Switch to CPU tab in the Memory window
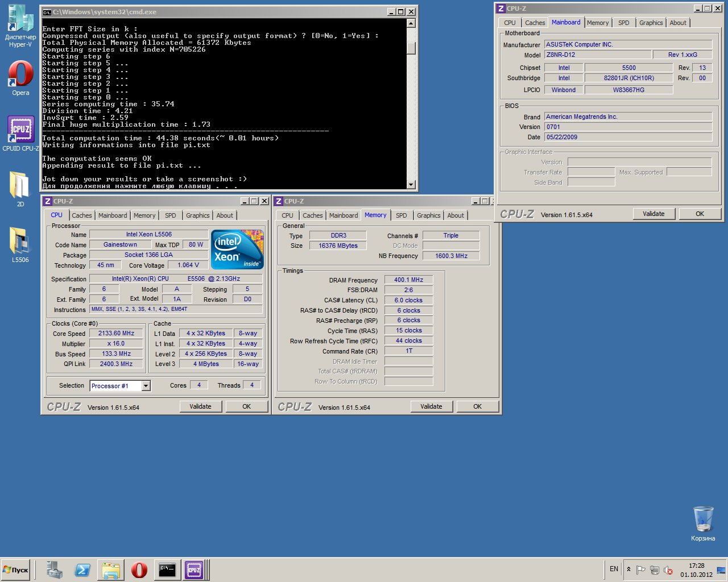This screenshot has width=728, height=582. coord(288,215)
